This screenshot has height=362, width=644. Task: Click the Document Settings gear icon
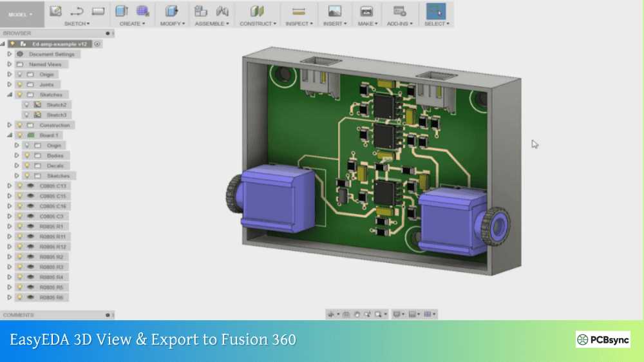pos(20,54)
